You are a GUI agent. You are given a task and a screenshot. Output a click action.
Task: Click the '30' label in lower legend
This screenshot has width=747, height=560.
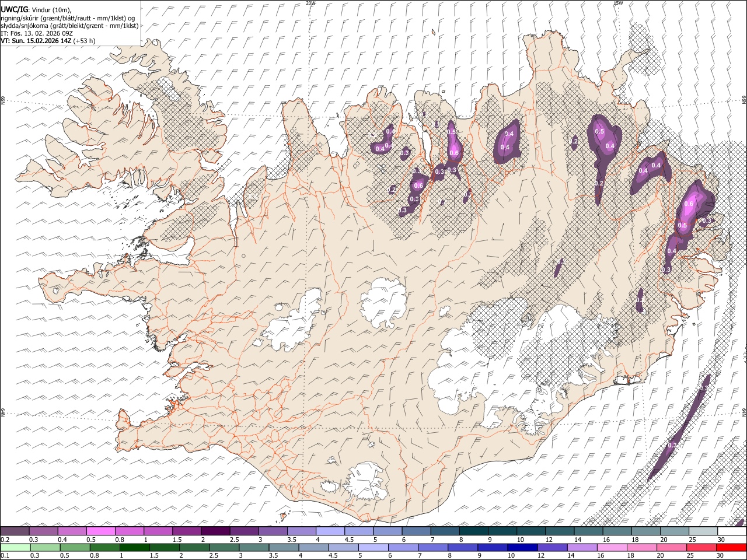tap(721, 556)
